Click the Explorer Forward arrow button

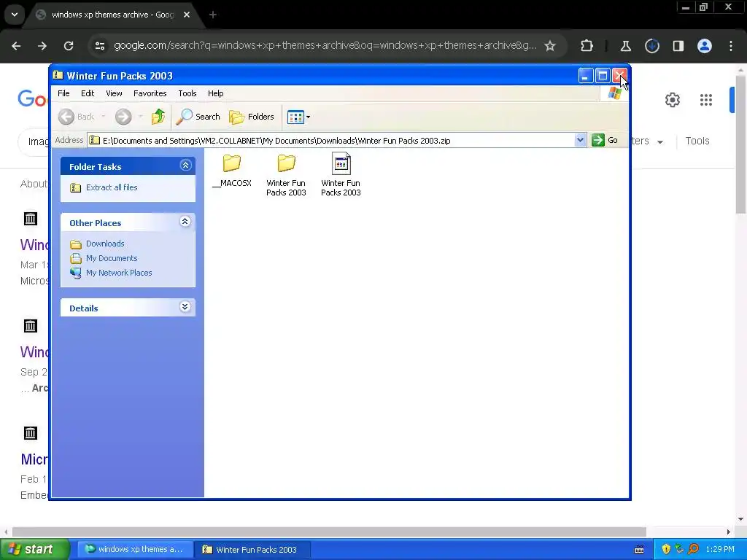pyautogui.click(x=123, y=117)
